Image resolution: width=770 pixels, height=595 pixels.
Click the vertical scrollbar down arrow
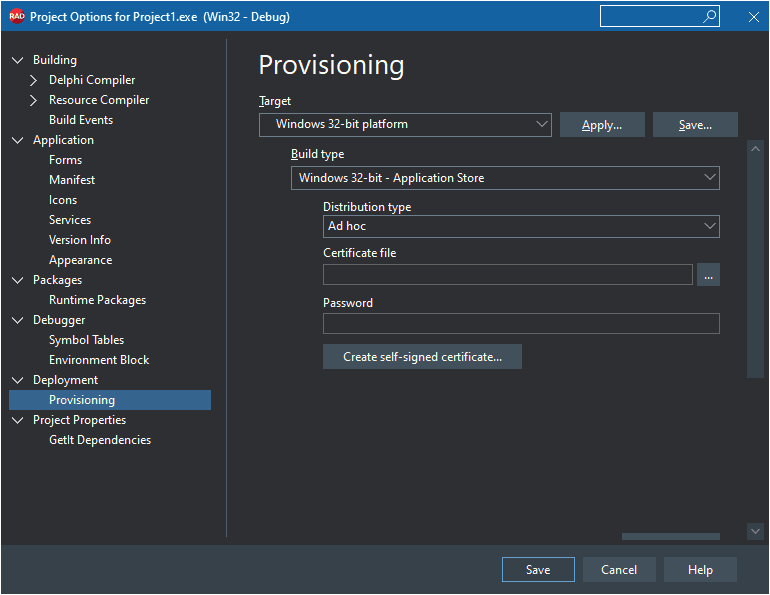click(x=755, y=531)
